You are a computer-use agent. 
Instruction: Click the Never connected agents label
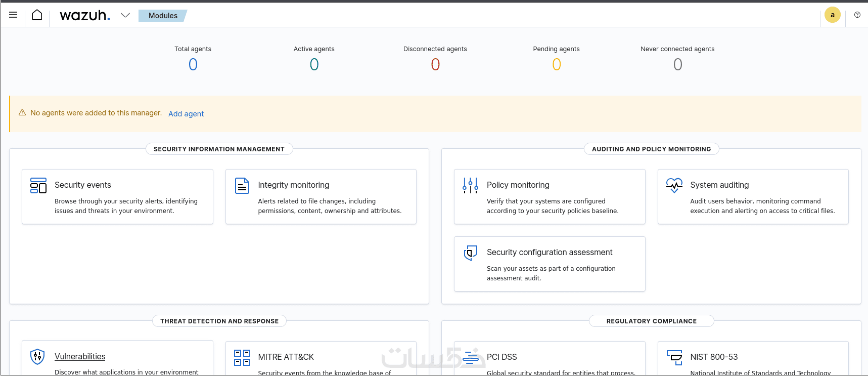(x=677, y=49)
